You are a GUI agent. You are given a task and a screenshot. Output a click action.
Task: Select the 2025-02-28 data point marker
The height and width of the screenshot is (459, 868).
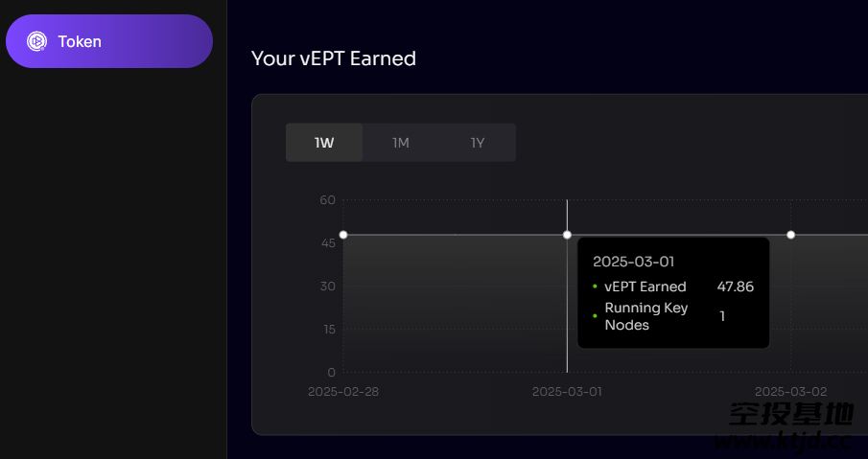point(343,235)
